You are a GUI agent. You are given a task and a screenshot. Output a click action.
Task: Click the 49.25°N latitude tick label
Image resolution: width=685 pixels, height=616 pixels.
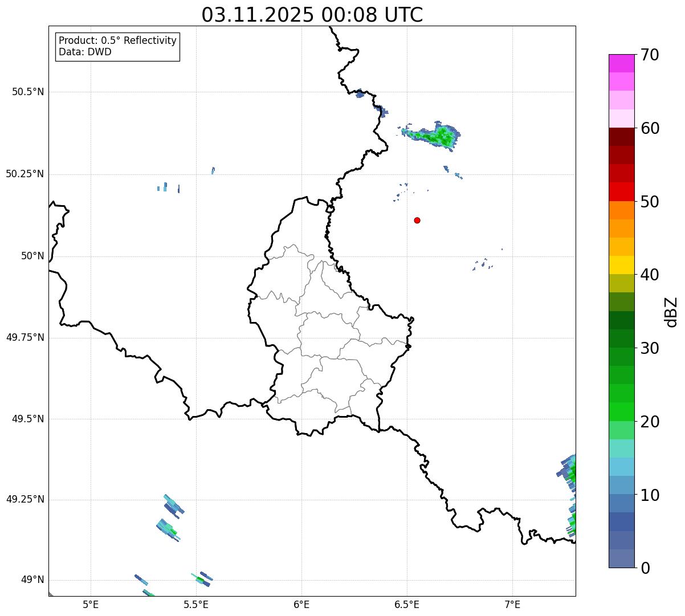25,499
